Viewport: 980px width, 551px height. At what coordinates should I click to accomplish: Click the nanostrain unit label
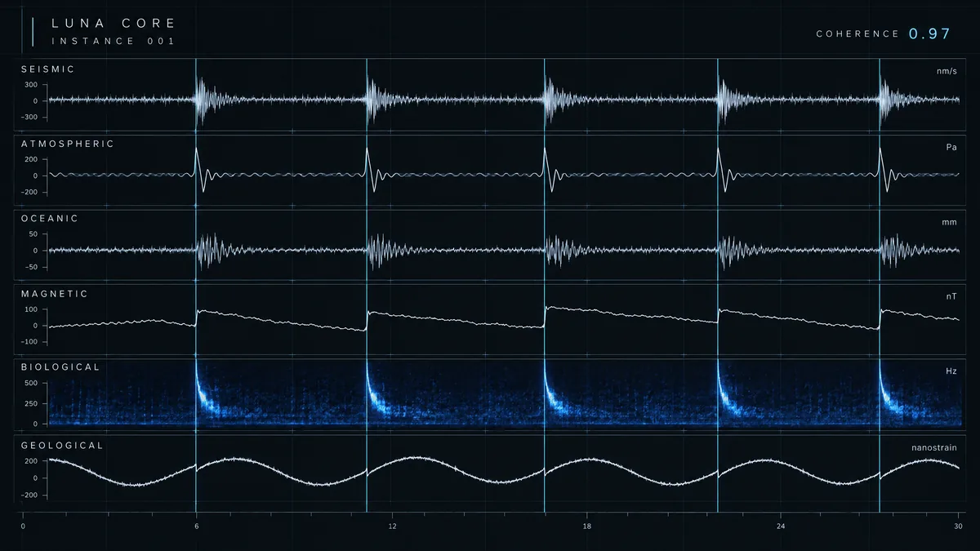pyautogui.click(x=934, y=448)
